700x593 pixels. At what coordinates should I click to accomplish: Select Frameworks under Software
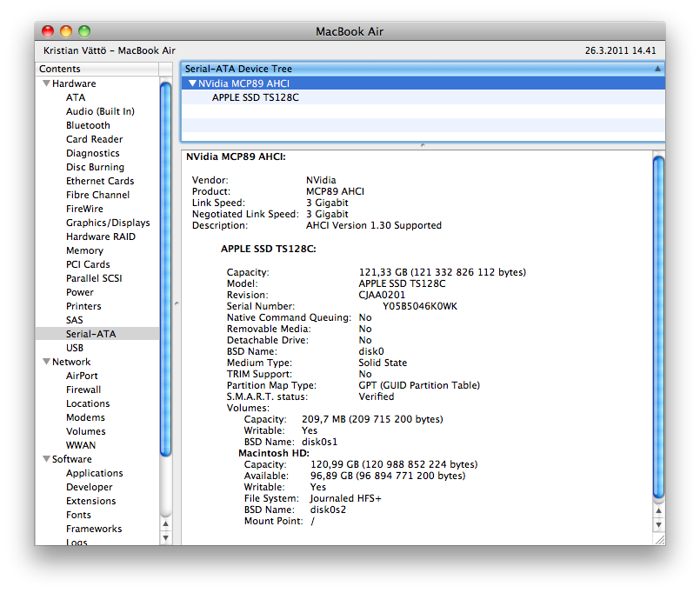(94, 529)
